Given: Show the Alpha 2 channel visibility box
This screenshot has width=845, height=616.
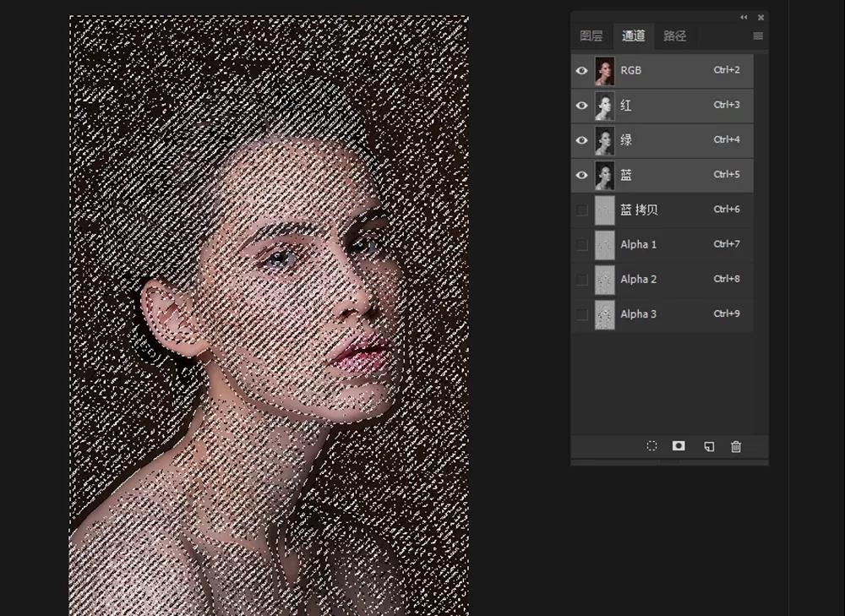Looking at the screenshot, I should point(581,279).
